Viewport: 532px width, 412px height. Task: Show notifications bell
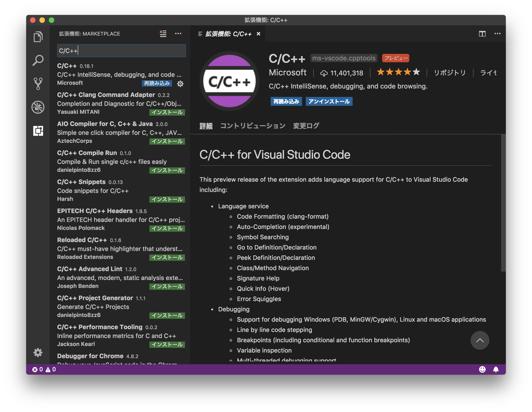[496, 369]
